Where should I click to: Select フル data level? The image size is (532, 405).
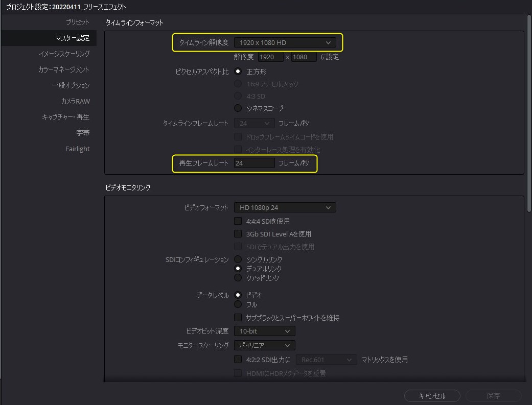click(238, 304)
